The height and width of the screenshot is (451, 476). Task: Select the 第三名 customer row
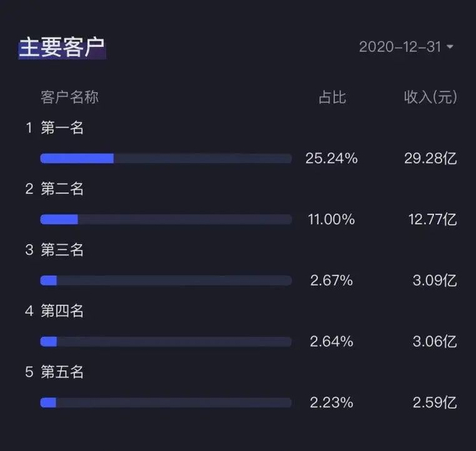tap(62, 250)
